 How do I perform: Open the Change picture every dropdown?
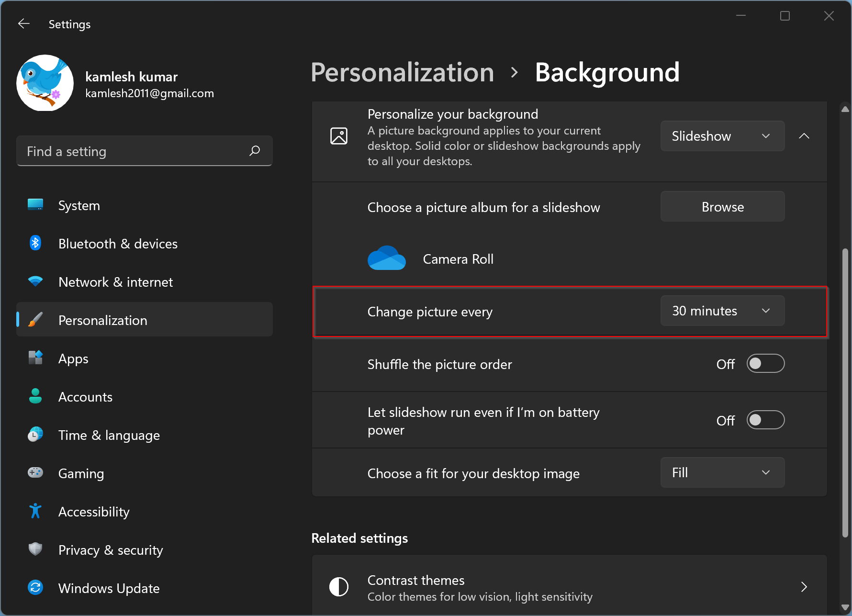[x=722, y=311]
